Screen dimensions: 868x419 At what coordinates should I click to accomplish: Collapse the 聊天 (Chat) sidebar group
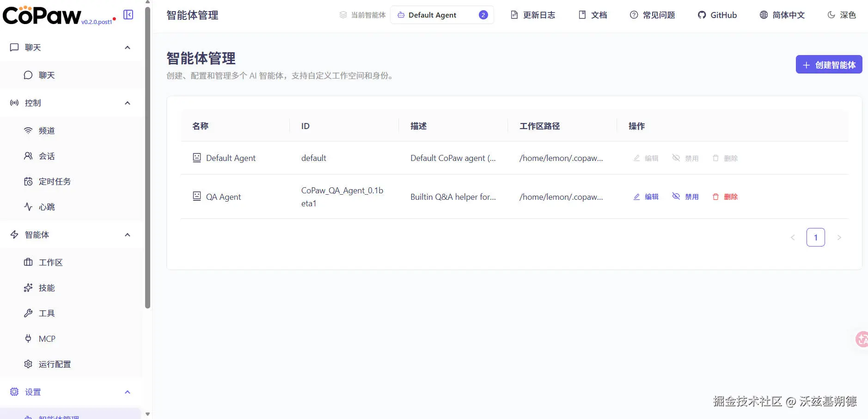click(x=128, y=48)
